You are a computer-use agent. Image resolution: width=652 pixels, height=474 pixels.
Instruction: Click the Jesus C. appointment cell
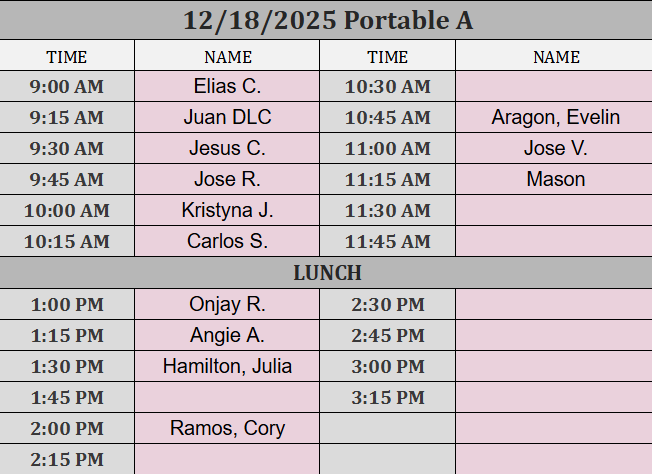[x=227, y=149]
